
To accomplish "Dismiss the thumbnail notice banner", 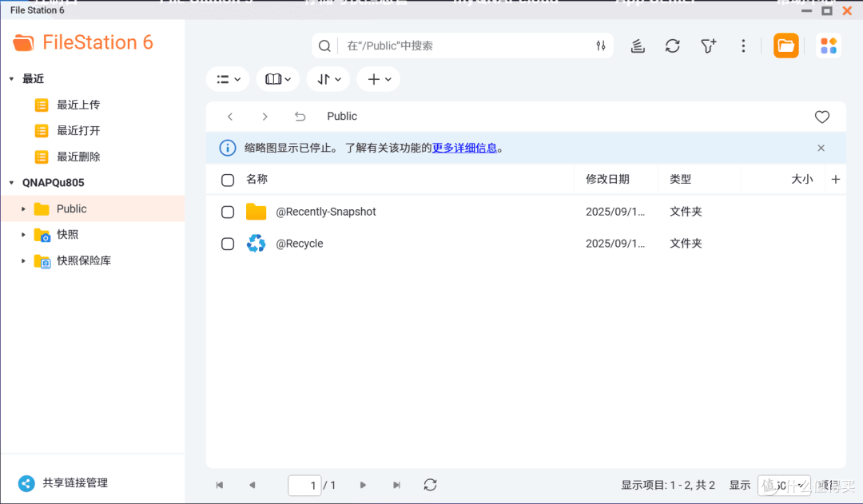I will [x=821, y=148].
